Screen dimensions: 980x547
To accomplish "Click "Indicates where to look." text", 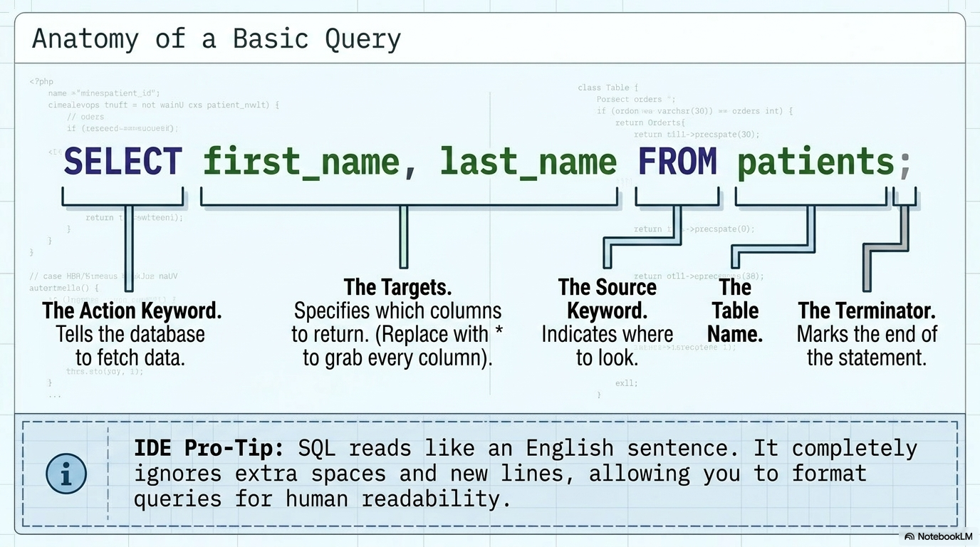I will (607, 345).
